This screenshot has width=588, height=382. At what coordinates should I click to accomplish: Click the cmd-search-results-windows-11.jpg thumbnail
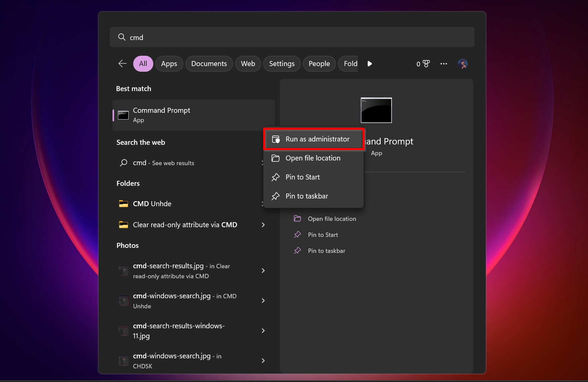click(x=124, y=331)
